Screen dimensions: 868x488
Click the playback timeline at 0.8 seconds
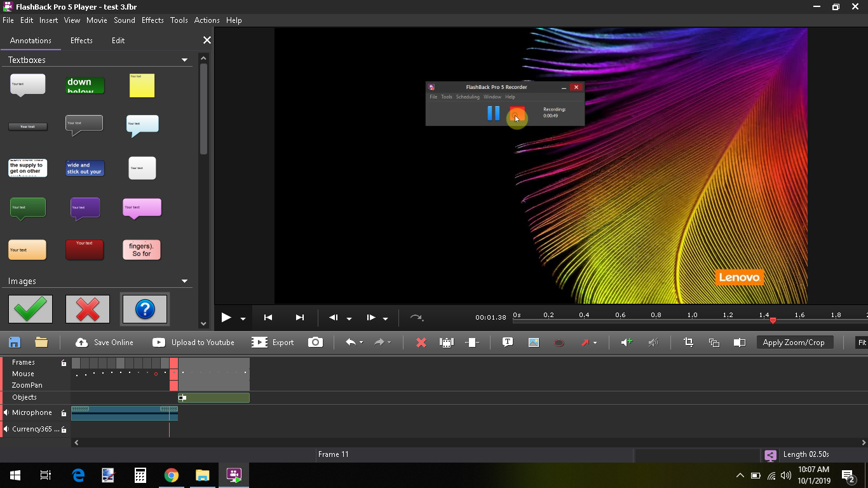[656, 320]
